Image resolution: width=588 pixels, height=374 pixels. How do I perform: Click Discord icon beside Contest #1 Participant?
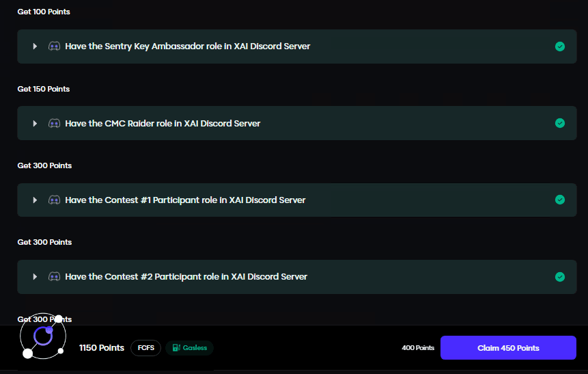(55, 200)
